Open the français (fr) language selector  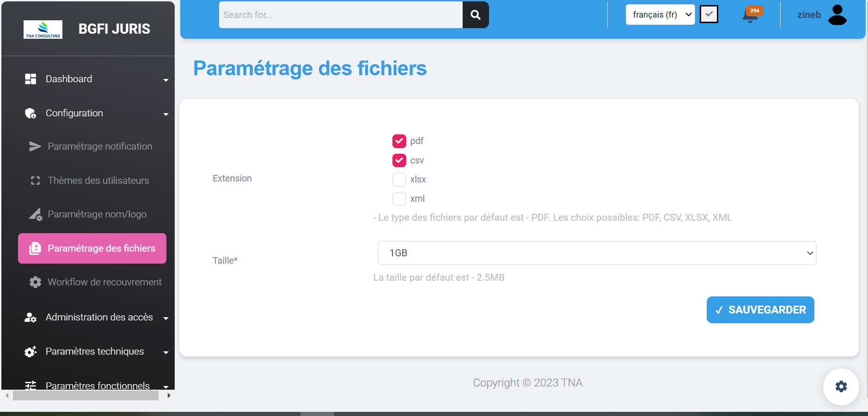(x=660, y=15)
